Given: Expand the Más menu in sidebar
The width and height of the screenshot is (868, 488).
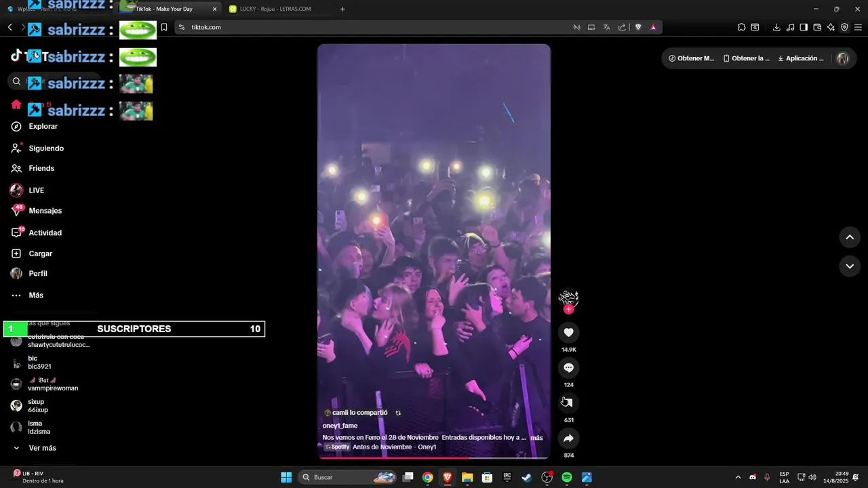Looking at the screenshot, I should pos(27,296).
